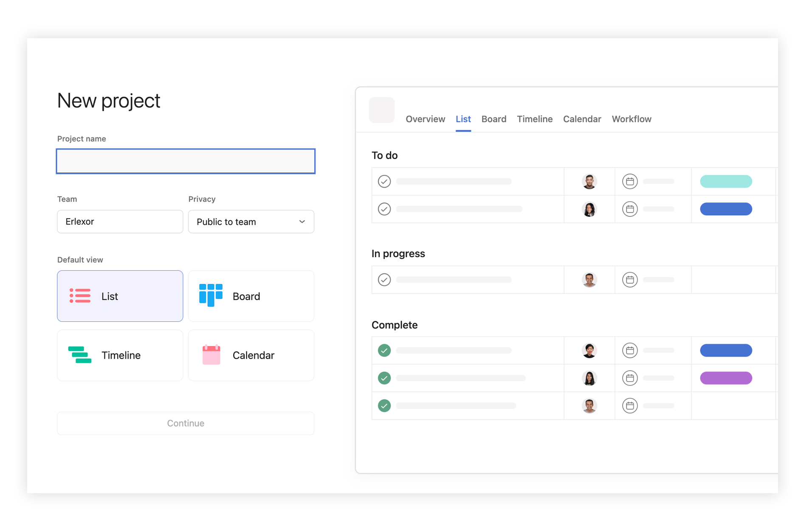Uncheck the first Complete task
The image size is (812, 531).
tap(384, 351)
